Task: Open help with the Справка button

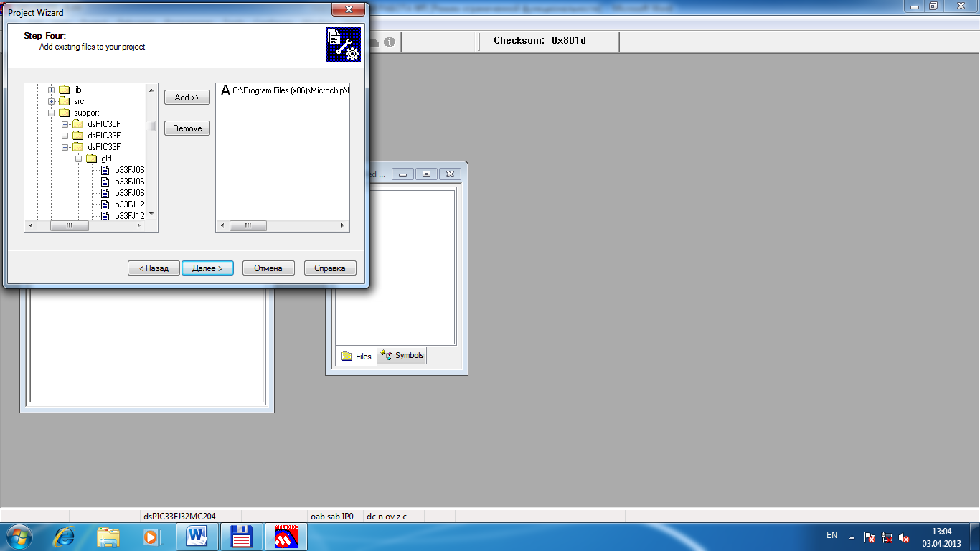Action: click(330, 268)
